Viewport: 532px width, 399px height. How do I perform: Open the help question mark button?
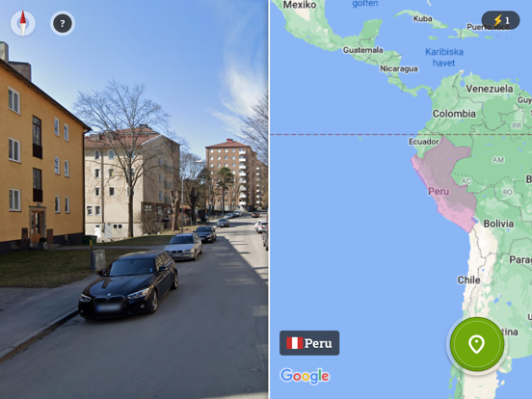(63, 23)
